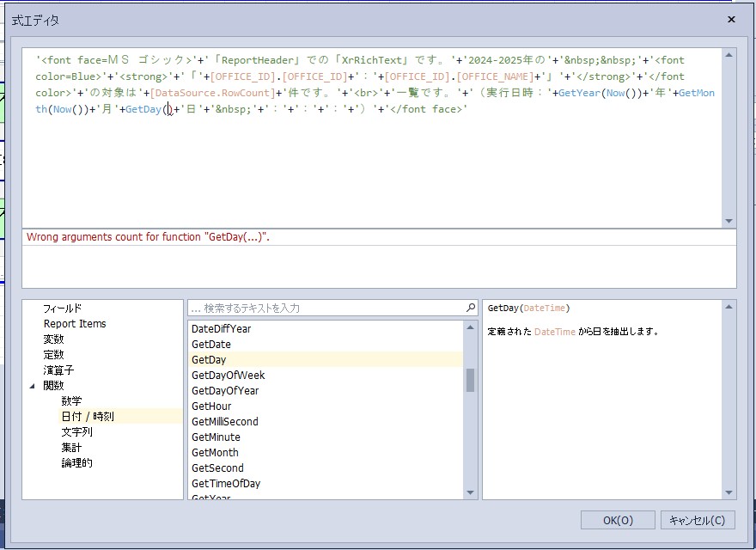Select GetDayOfWeek in function list

(x=228, y=376)
